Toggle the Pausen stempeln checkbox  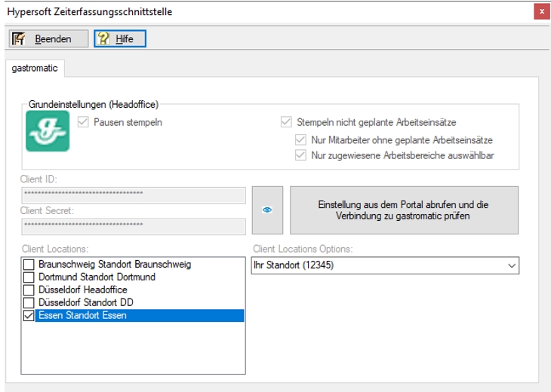coord(84,121)
